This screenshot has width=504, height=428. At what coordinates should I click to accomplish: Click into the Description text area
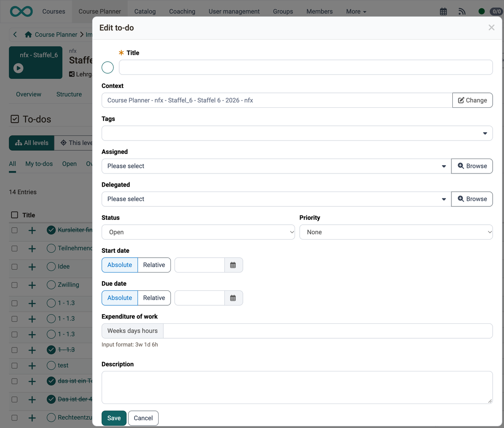pos(297,388)
